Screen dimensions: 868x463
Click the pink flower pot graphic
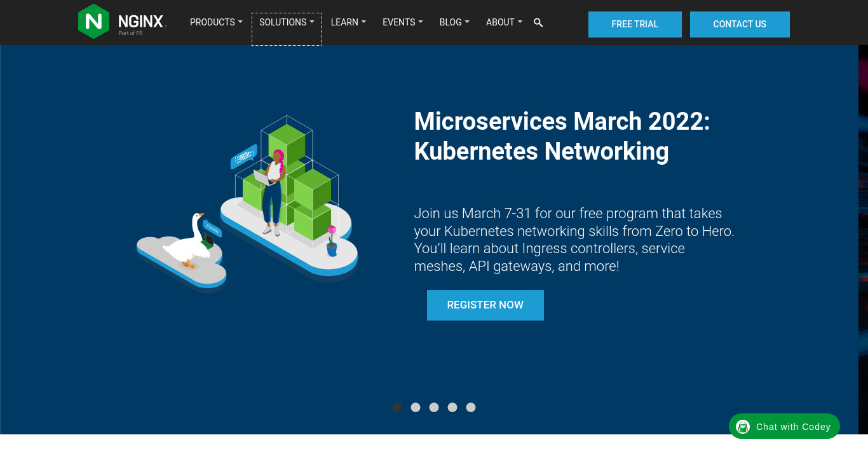pyautogui.click(x=332, y=241)
